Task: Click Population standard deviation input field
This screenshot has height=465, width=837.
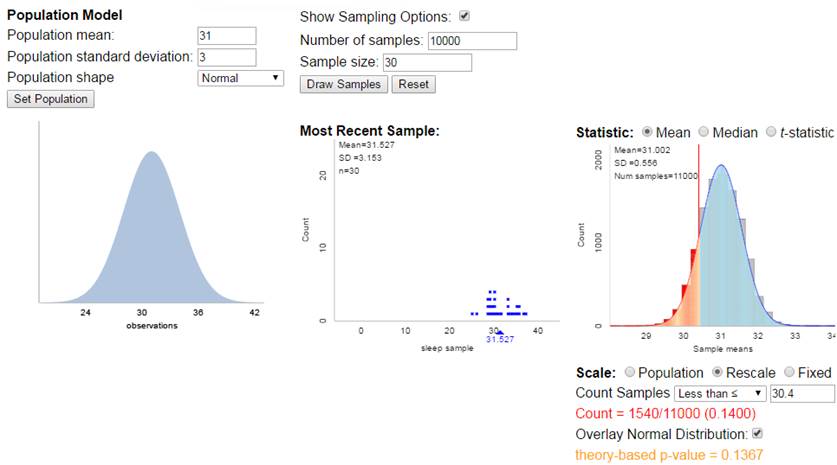Action: click(x=227, y=57)
